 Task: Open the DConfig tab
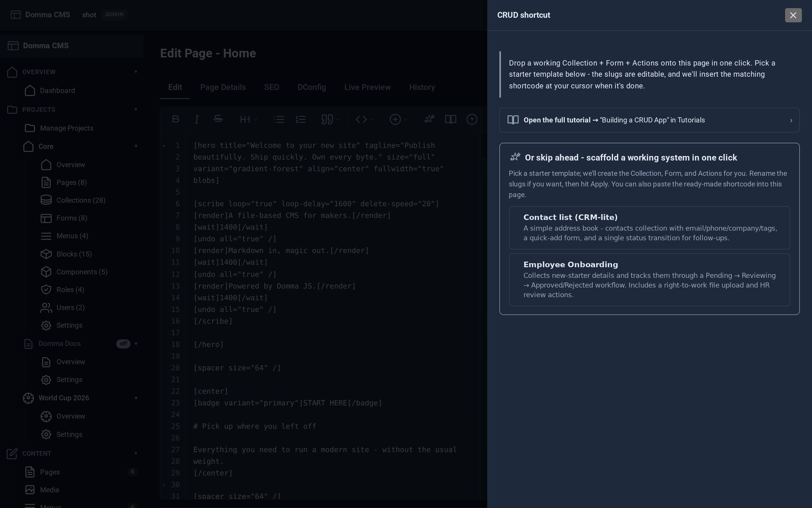tap(312, 87)
